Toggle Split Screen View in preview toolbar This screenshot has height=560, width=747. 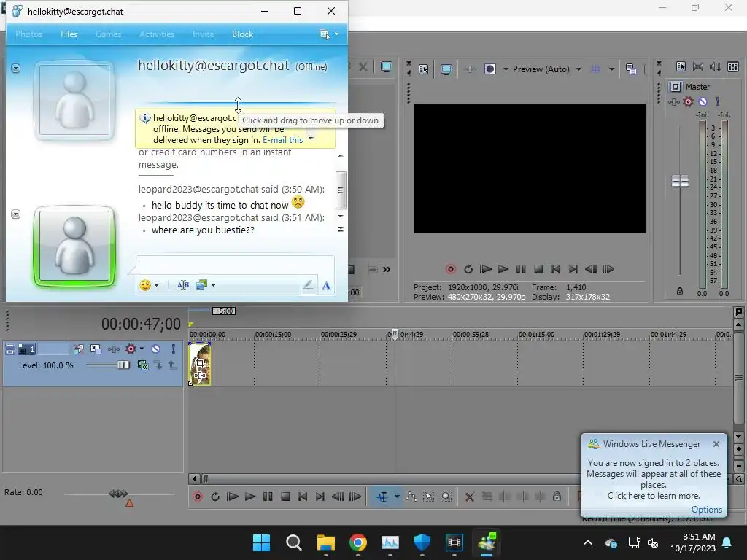[x=489, y=69]
